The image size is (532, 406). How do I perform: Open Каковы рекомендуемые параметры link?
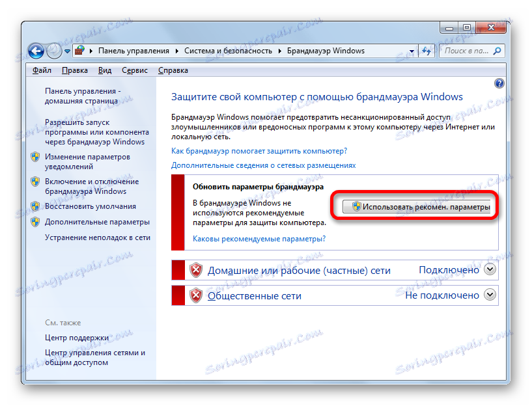click(259, 239)
